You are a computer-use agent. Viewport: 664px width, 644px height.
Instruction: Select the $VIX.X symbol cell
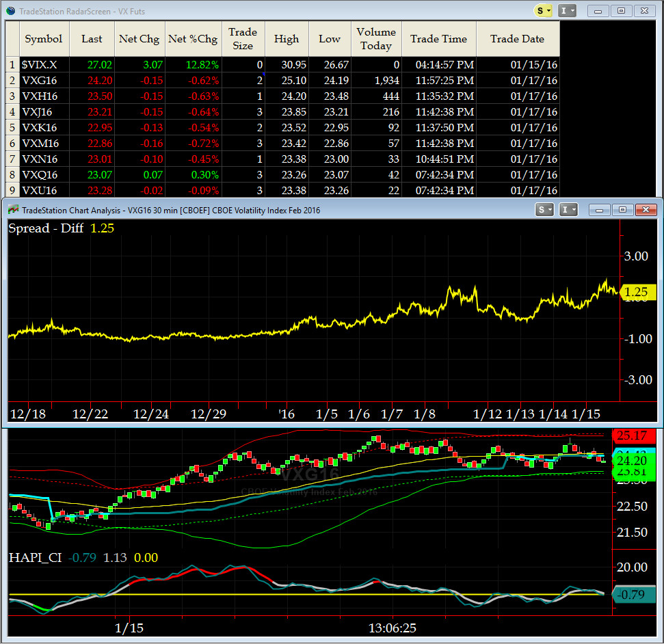pos(44,65)
